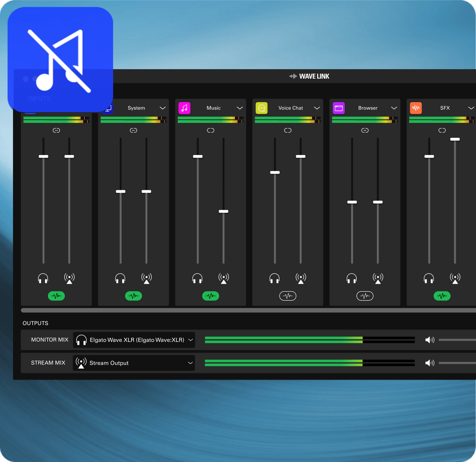Click the System channel name label
476x462 pixels.
136,108
